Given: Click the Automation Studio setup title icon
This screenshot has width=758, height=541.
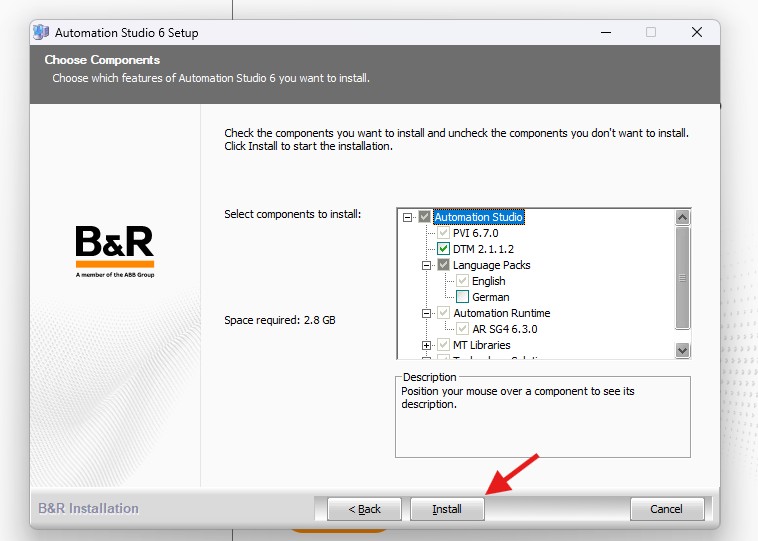Looking at the screenshot, I should tap(41, 32).
